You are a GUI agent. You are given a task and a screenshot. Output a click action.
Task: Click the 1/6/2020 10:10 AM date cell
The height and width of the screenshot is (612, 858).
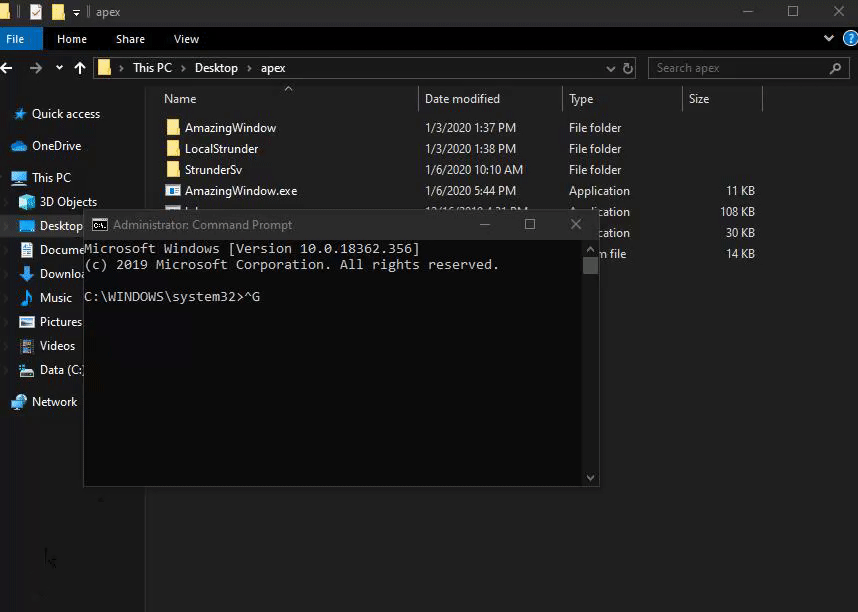click(x=474, y=170)
